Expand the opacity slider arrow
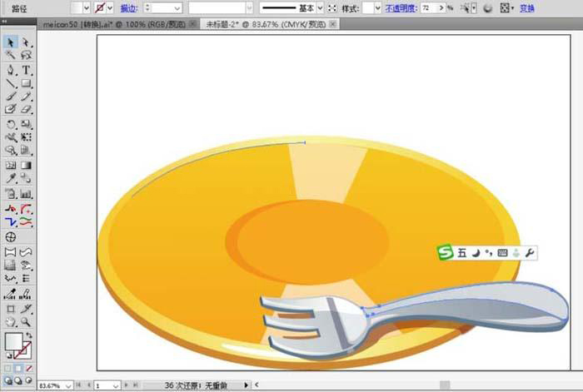583x392 pixels. click(441, 7)
